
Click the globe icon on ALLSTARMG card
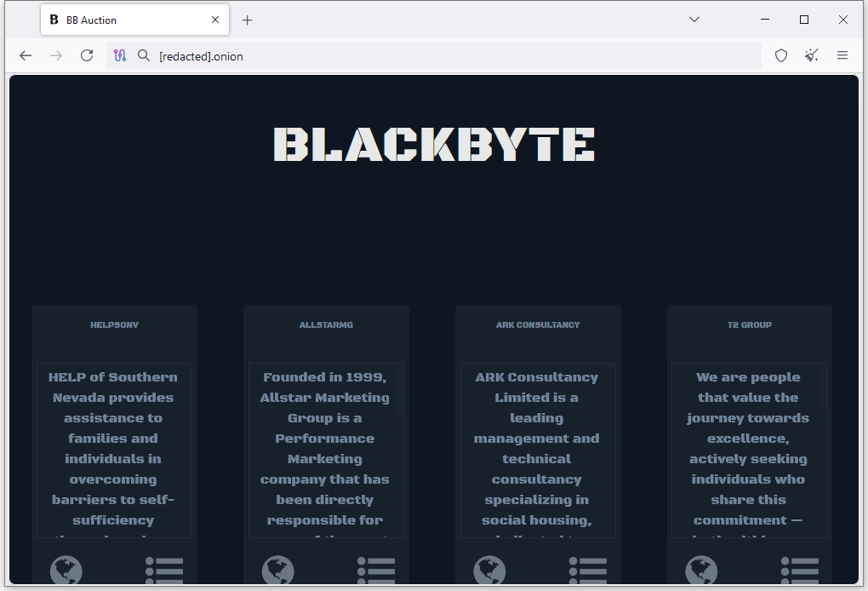[x=278, y=570]
